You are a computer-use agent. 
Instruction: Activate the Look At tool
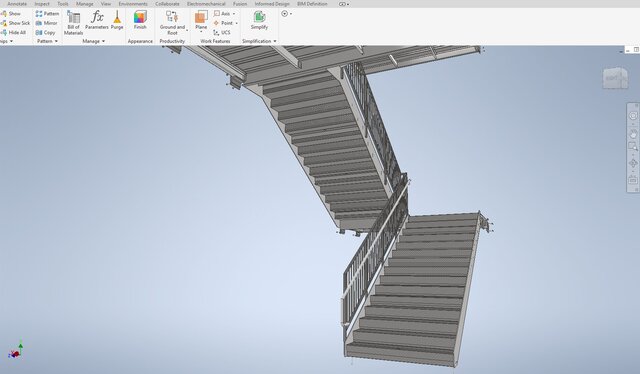coord(633,180)
